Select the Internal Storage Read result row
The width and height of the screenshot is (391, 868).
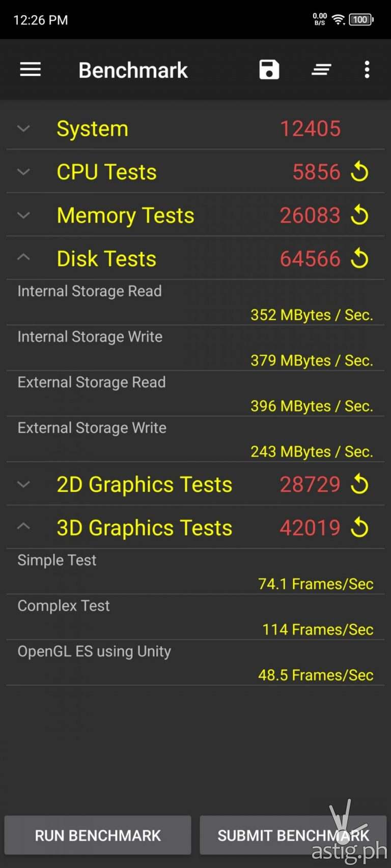tap(195, 303)
